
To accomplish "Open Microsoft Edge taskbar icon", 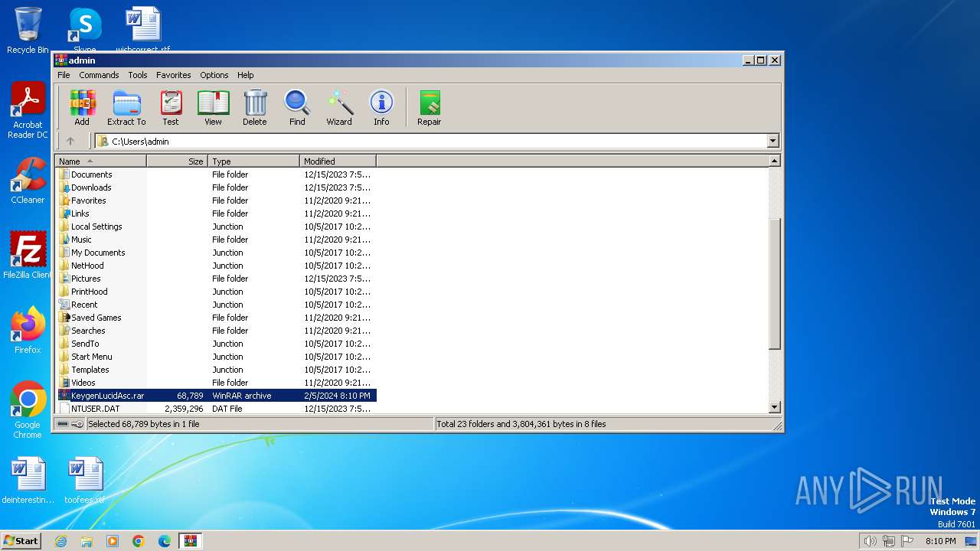I will tap(165, 541).
